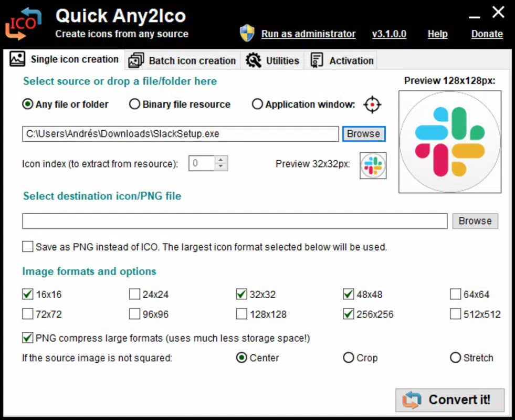Click the convert arrows icon on Convert it!
This screenshot has height=420, width=515.
(412, 400)
